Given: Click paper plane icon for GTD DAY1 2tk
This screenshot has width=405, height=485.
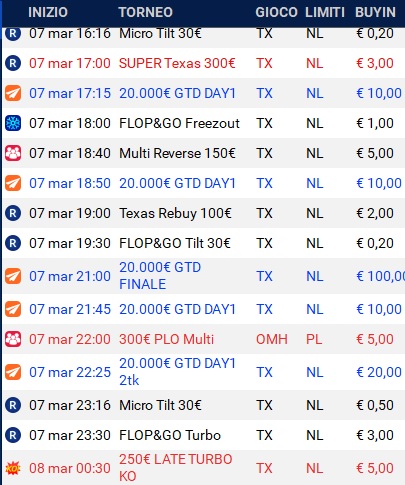Looking at the screenshot, I should coord(13,372).
